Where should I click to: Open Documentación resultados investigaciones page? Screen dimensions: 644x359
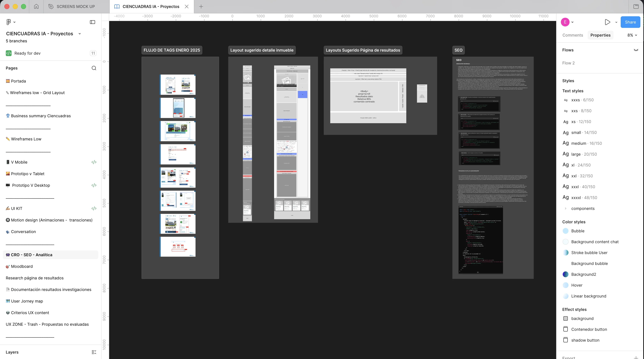(51, 289)
